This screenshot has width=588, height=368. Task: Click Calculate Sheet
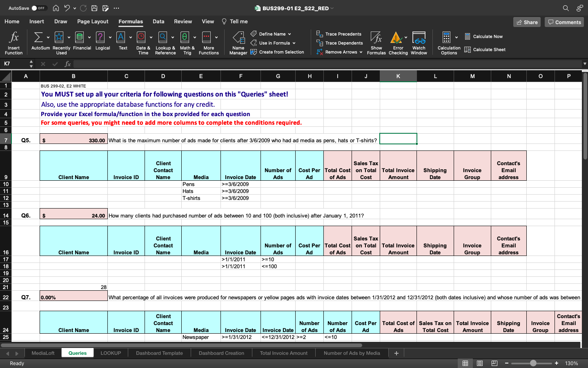pyautogui.click(x=485, y=49)
